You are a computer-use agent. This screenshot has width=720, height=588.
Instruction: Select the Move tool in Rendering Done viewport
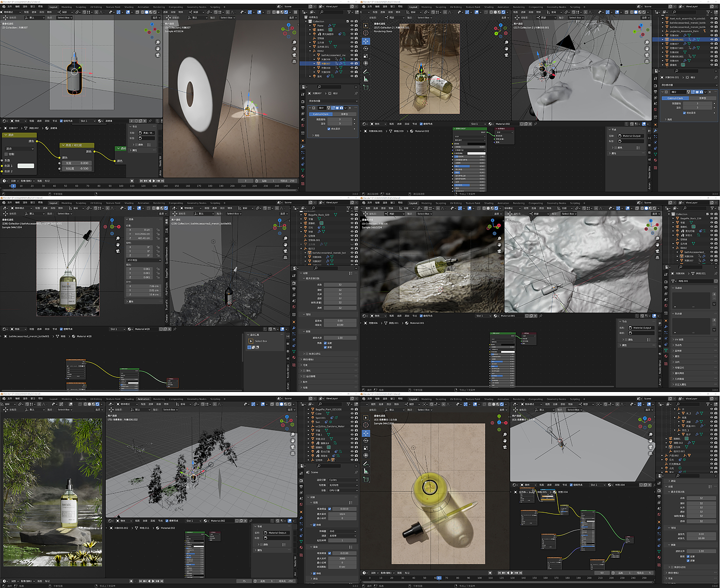tap(366, 41)
